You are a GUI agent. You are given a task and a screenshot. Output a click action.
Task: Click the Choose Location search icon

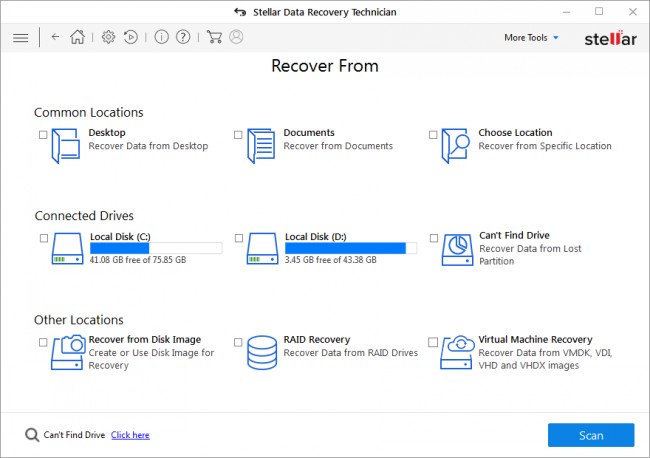(x=456, y=146)
